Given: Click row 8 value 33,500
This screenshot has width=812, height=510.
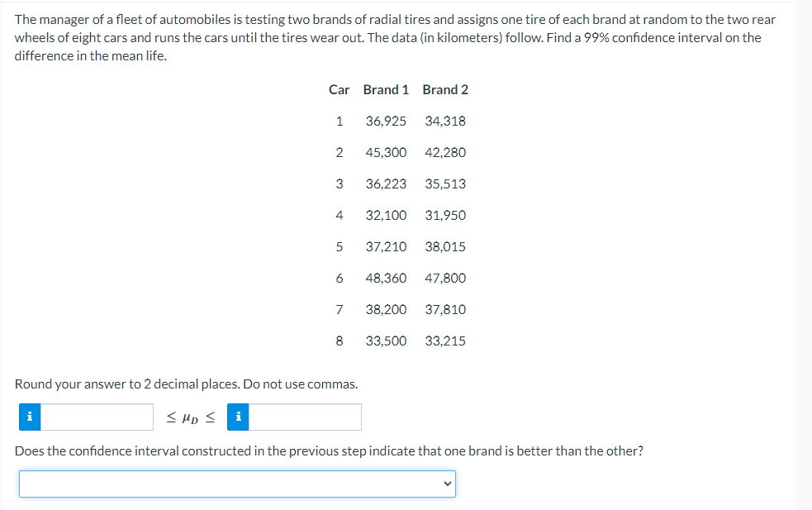Looking at the screenshot, I should pyautogui.click(x=386, y=341).
